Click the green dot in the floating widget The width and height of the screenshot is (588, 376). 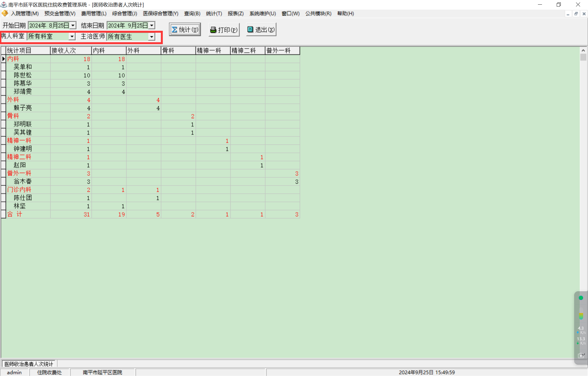tap(581, 298)
